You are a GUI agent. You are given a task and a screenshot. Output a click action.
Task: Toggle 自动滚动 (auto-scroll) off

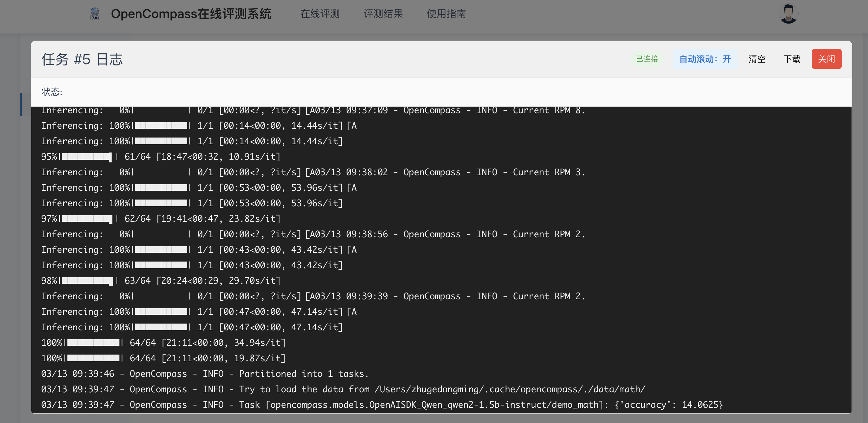705,59
